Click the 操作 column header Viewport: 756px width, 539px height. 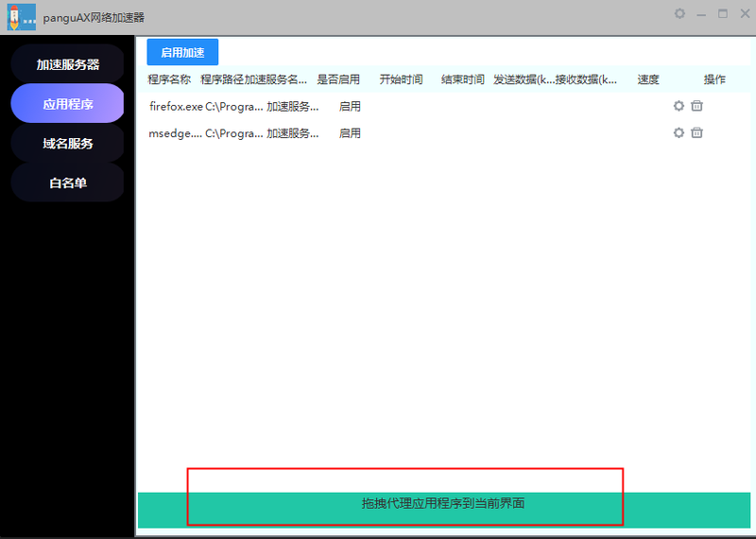click(714, 79)
